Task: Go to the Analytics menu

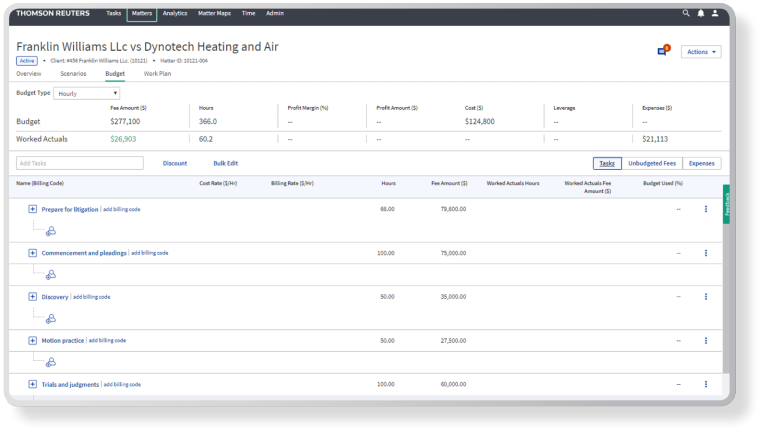Action: pyautogui.click(x=175, y=13)
